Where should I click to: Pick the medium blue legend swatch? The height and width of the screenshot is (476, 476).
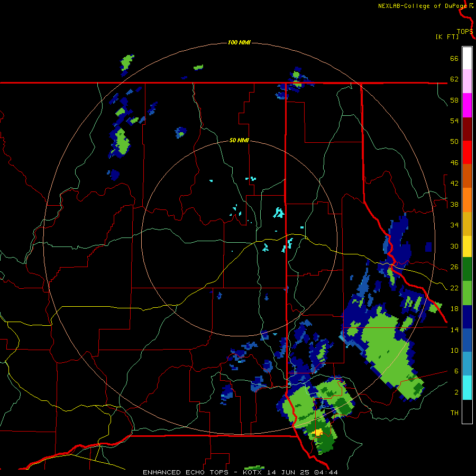tap(467, 340)
